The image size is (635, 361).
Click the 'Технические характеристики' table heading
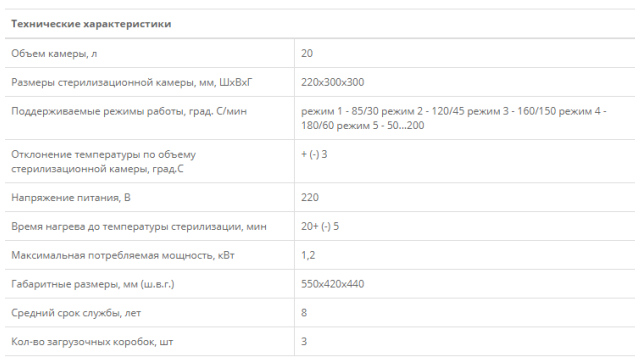point(91,24)
